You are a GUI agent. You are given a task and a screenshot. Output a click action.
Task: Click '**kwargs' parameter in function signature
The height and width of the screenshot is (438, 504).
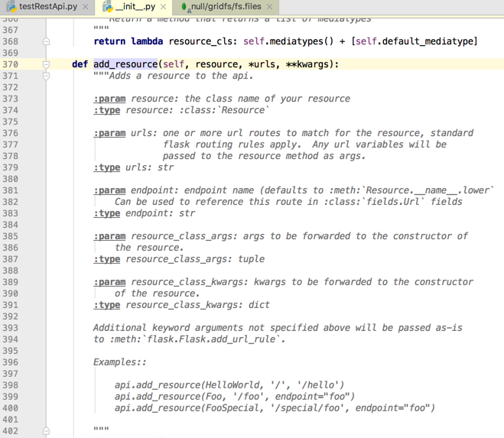[307, 64]
